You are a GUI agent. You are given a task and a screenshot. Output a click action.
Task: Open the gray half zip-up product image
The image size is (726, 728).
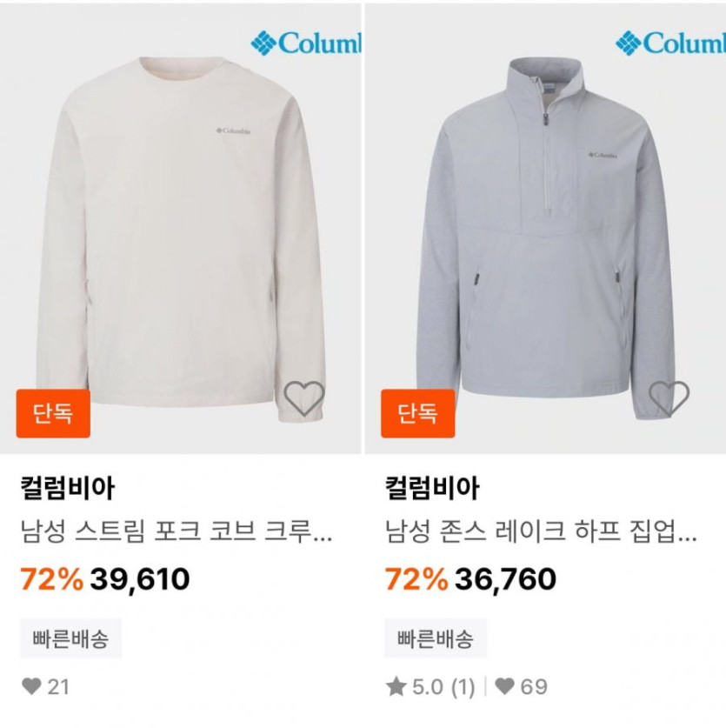point(545,229)
